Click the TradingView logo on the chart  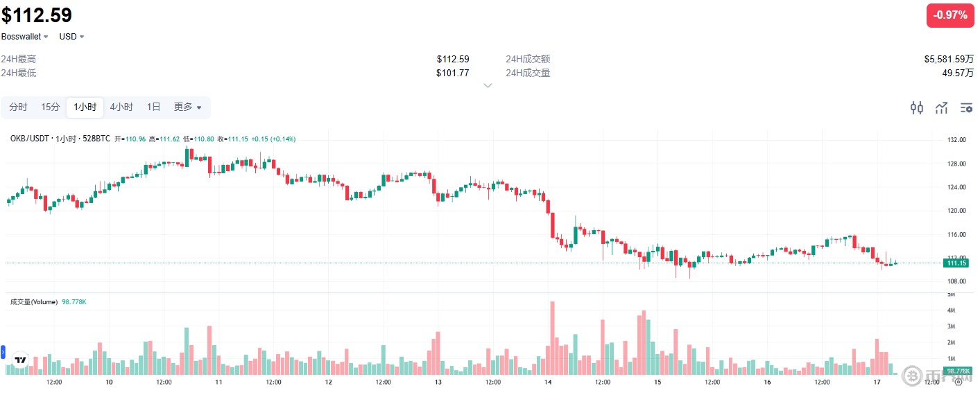(20, 360)
